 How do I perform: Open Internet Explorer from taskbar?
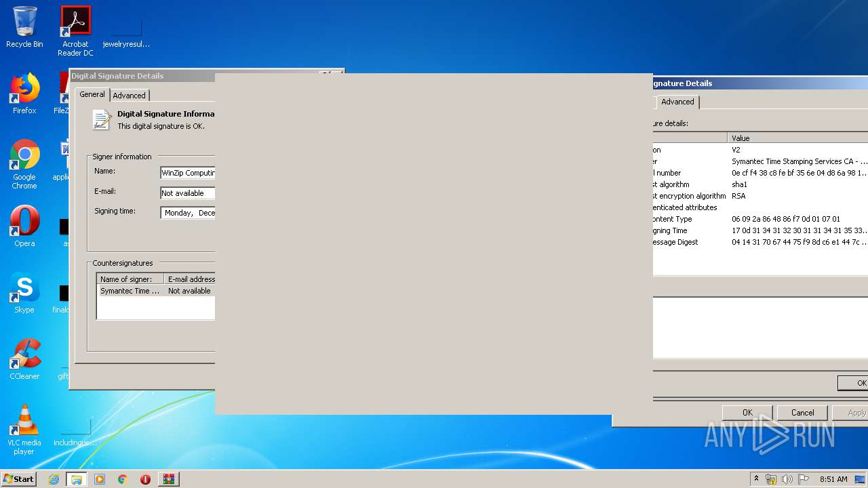point(54,479)
